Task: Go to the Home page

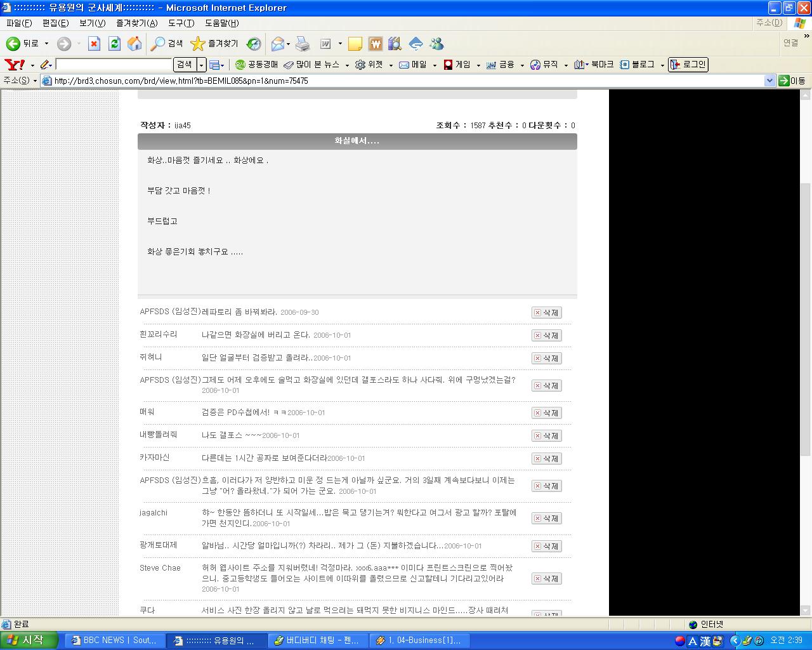Action: coord(134,43)
